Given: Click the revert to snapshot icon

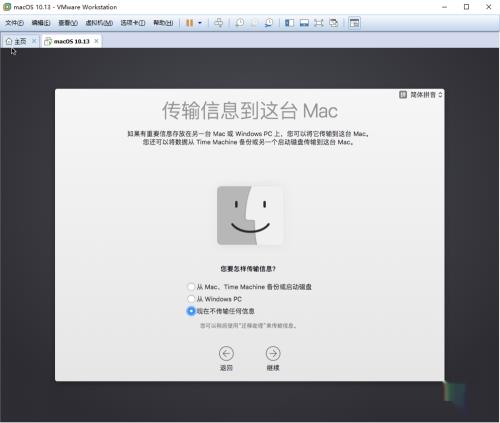Looking at the screenshot, I should (x=254, y=23).
